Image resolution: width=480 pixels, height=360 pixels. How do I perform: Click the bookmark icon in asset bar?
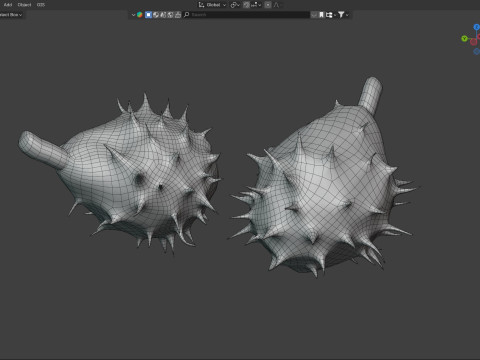pos(321,15)
